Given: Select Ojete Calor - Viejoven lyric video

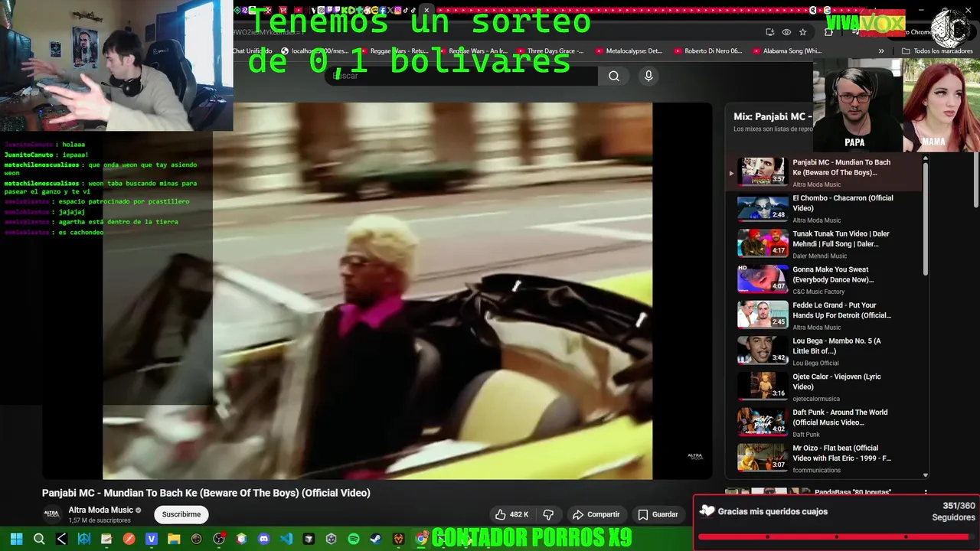Looking at the screenshot, I should [x=823, y=387].
